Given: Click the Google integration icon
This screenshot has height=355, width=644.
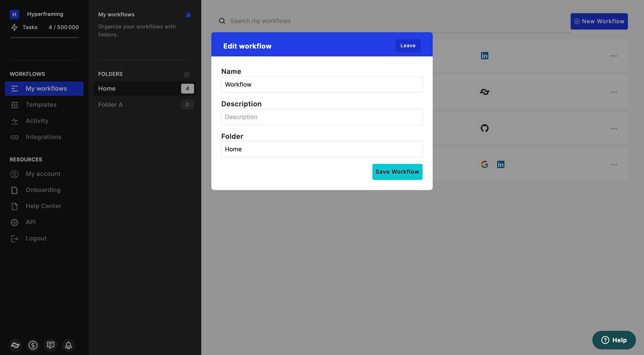Looking at the screenshot, I should 484,164.
